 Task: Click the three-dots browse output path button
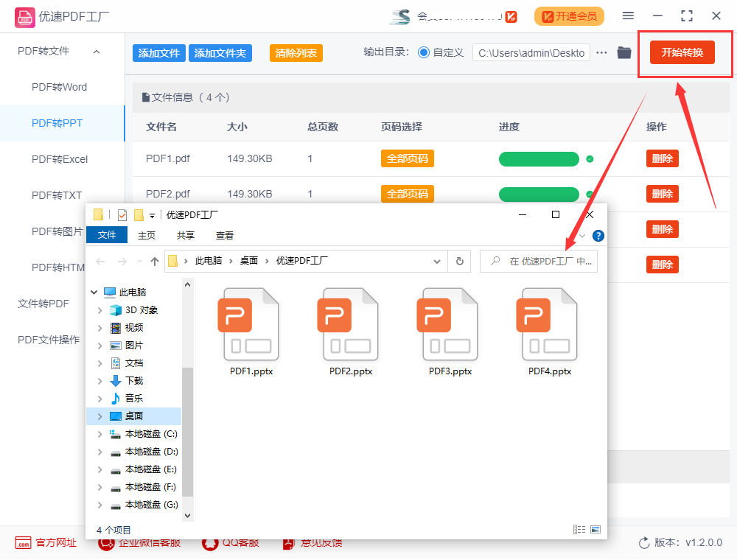pyautogui.click(x=601, y=52)
